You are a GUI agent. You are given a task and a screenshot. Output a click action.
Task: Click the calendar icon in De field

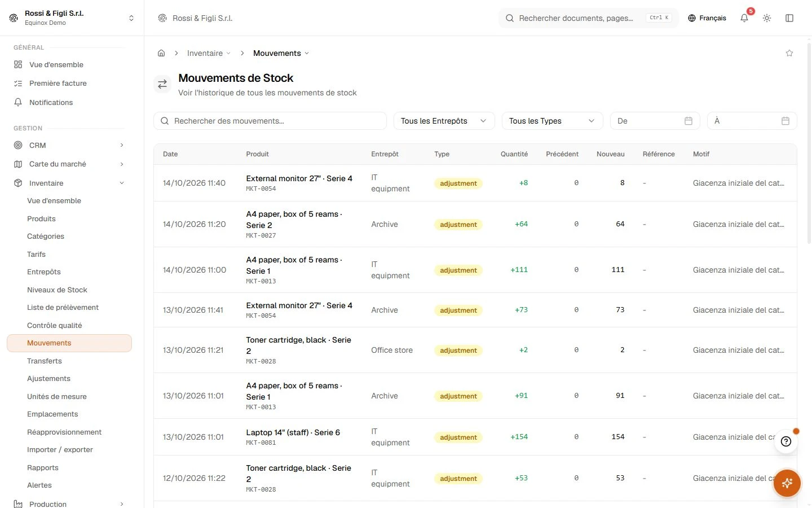click(x=689, y=121)
